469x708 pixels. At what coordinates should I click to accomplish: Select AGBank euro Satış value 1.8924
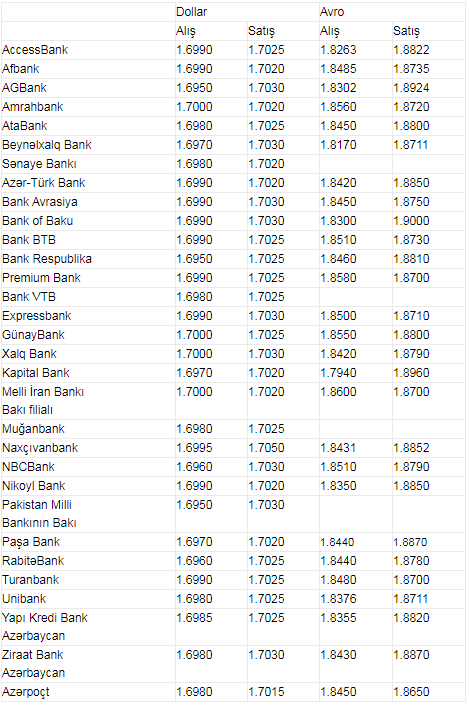[411, 88]
